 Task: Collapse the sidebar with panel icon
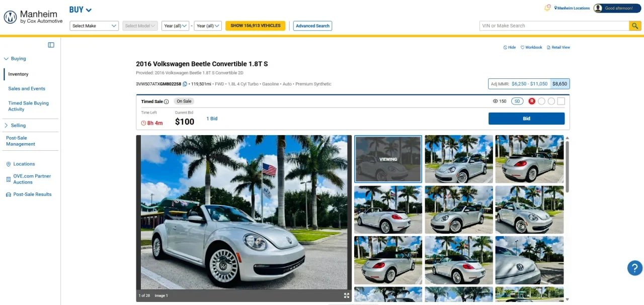pos(51,45)
